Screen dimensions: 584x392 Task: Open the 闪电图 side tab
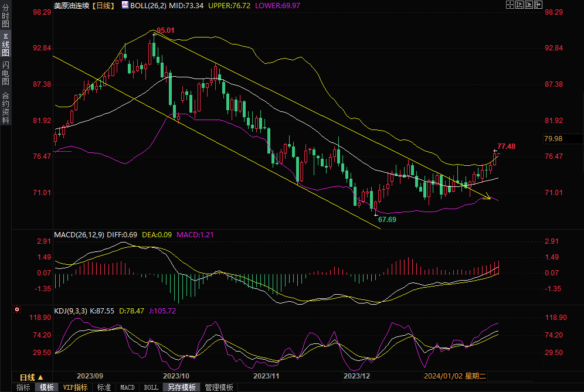point(6,73)
